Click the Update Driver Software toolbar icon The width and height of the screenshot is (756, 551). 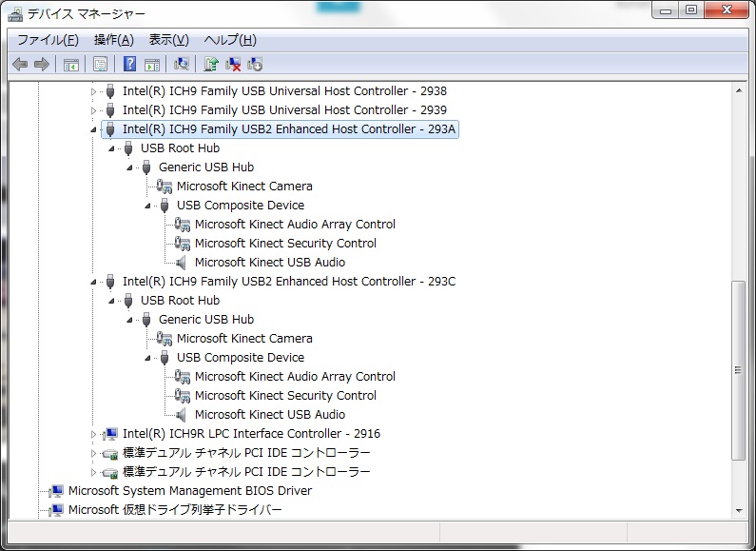[x=211, y=64]
